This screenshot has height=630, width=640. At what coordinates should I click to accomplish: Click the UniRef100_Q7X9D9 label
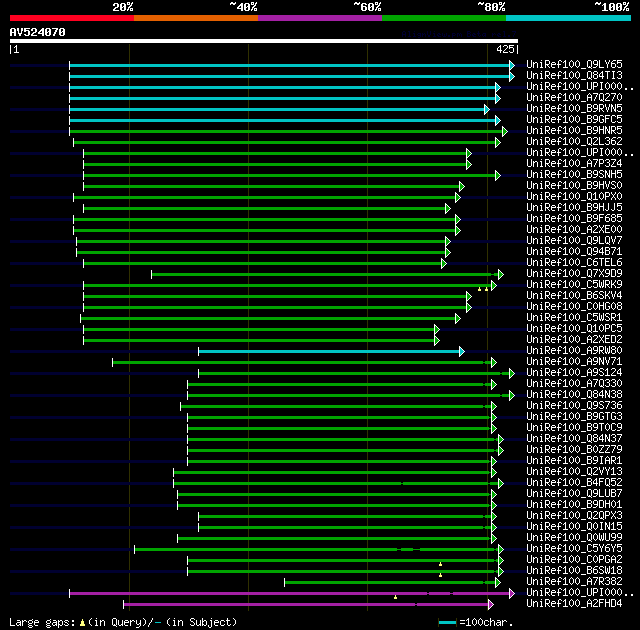tap(574, 274)
